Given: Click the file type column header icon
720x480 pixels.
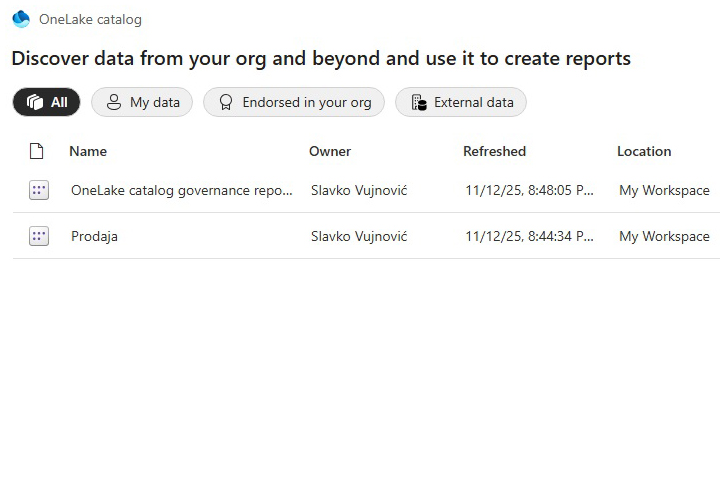Looking at the screenshot, I should [x=37, y=151].
